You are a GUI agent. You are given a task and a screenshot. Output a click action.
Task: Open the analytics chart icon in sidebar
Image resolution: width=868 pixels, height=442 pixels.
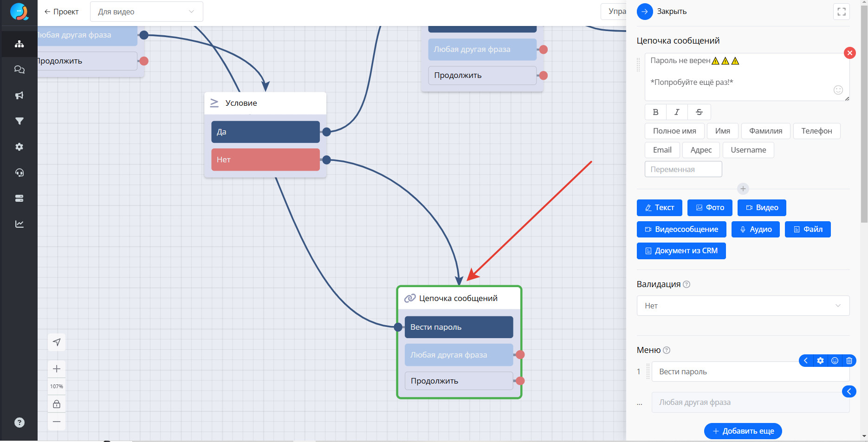pyautogui.click(x=19, y=224)
